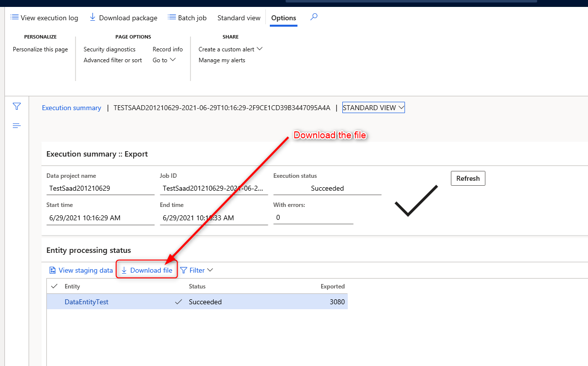The image size is (588, 366).
Task: Open the Filter dropdown above the grid
Action: click(x=196, y=270)
